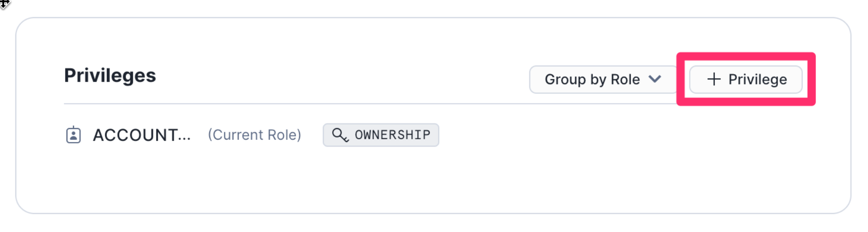
Task: Open the Group by Role dropdown
Action: (x=603, y=79)
